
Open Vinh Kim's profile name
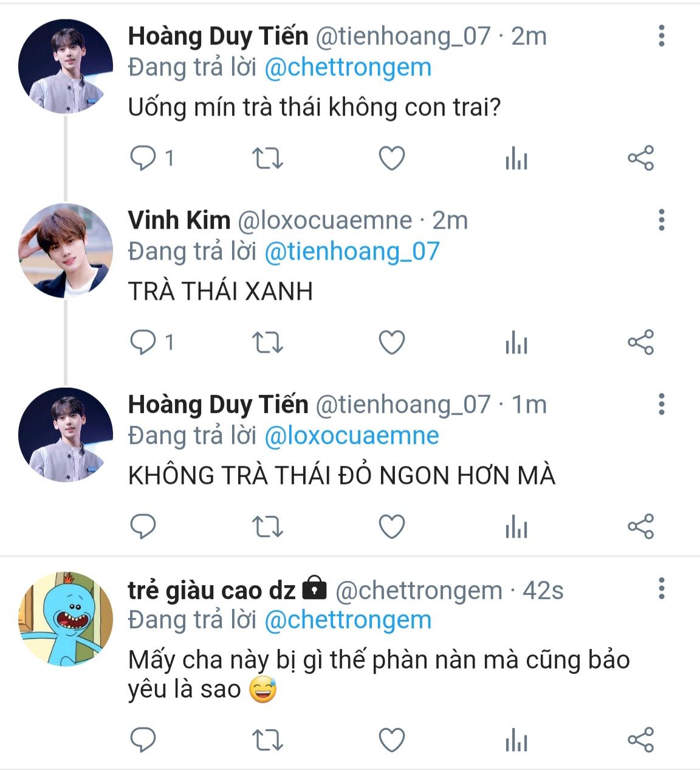tap(179, 220)
